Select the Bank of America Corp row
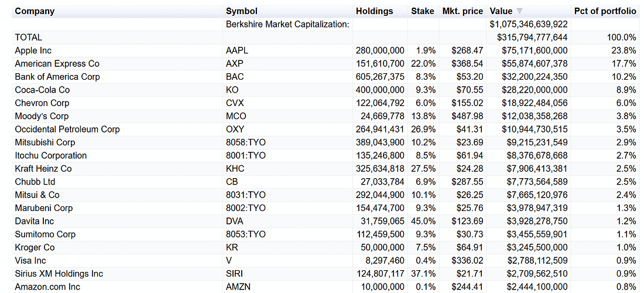 [x=57, y=77]
